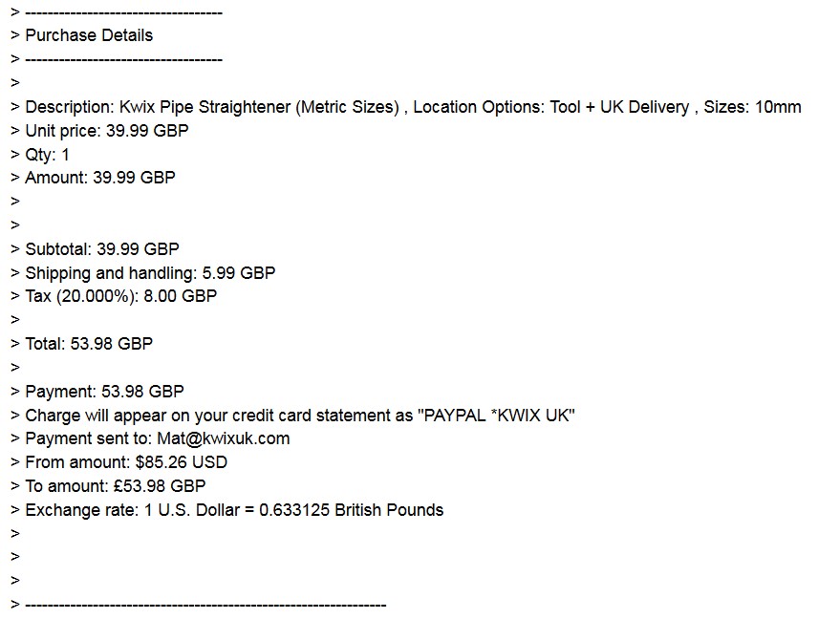This screenshot has height=619, width=840.
Task: Click the Exchange rate 0.633125 line
Action: tap(234, 510)
